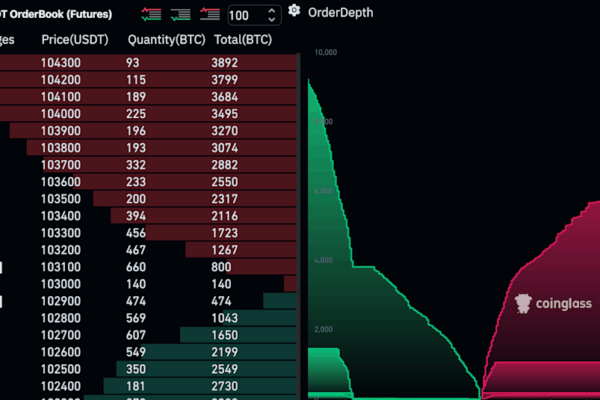Viewport: 600px width, 400px height.
Task: Click total 1043 in the 102800 row
Action: [x=225, y=318]
